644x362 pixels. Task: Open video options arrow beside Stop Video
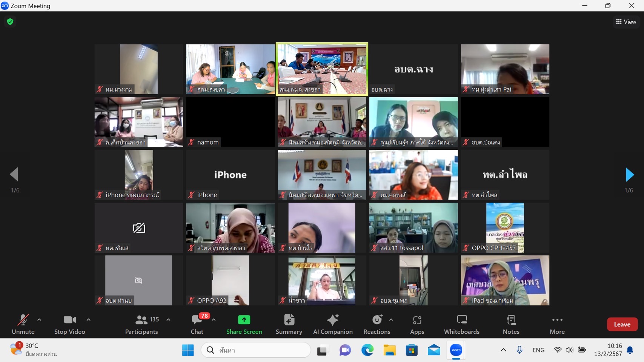88,320
